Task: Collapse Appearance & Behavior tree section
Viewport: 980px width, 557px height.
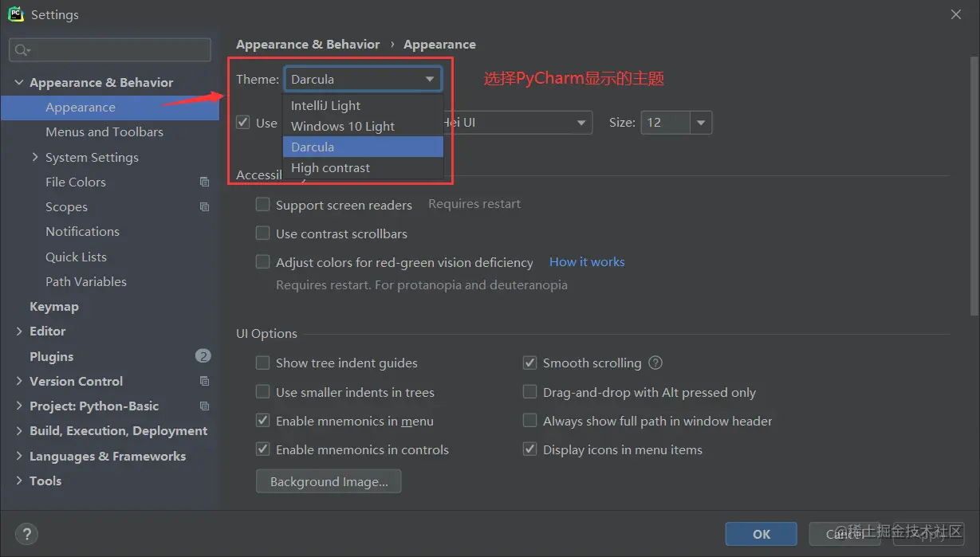Action: coord(19,82)
